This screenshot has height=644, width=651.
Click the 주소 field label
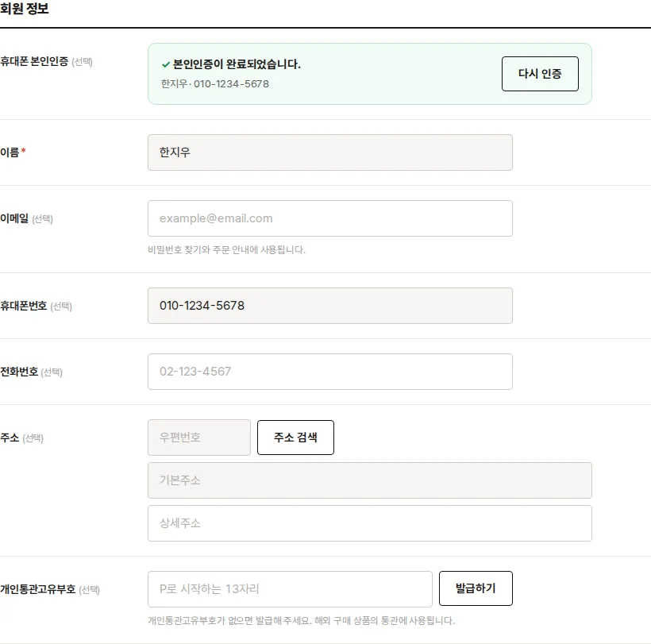click(10, 438)
